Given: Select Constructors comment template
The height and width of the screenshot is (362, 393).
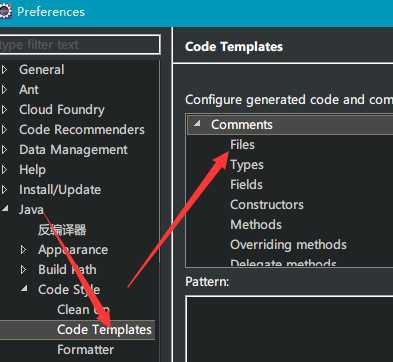Looking at the screenshot, I should point(267,205).
